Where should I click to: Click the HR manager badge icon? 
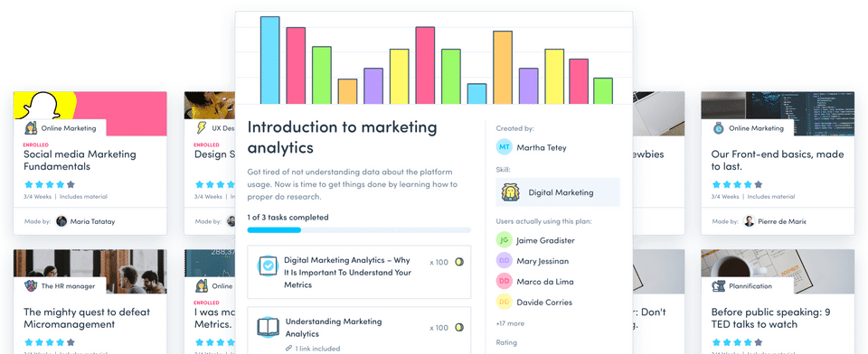pos(31,286)
